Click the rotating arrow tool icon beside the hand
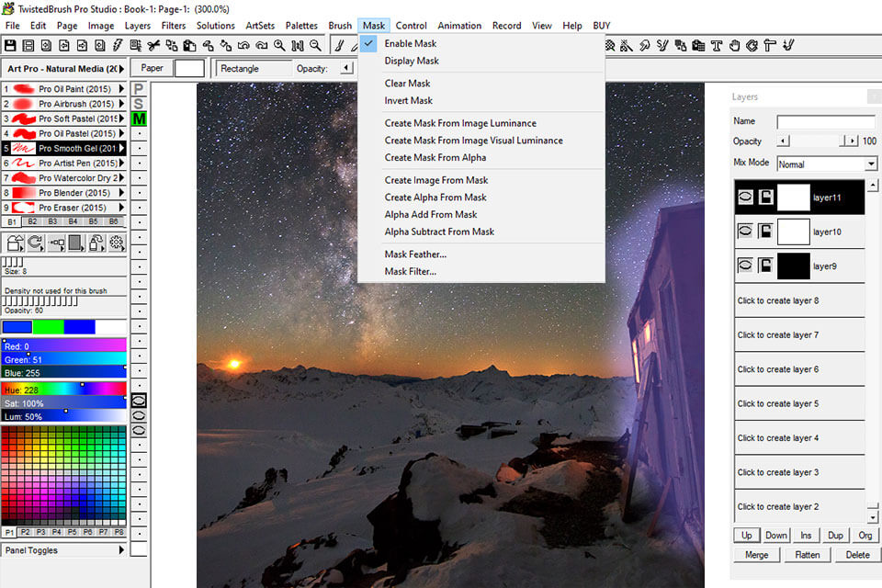 752,46
